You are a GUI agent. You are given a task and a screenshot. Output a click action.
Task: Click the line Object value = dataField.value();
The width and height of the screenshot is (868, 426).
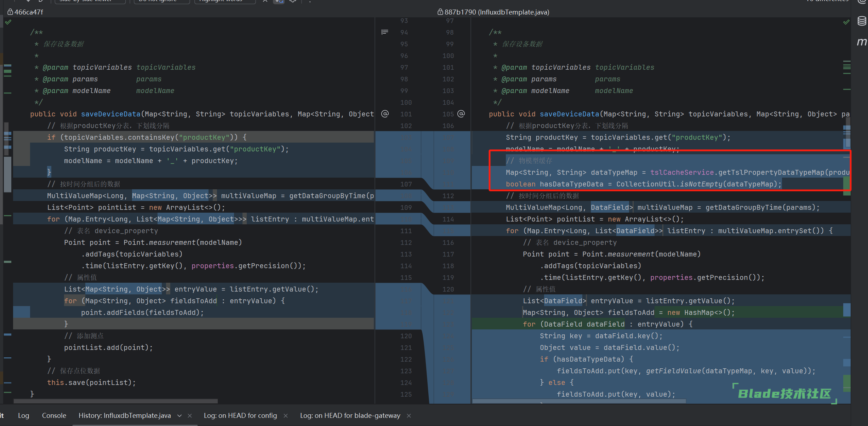610,347
